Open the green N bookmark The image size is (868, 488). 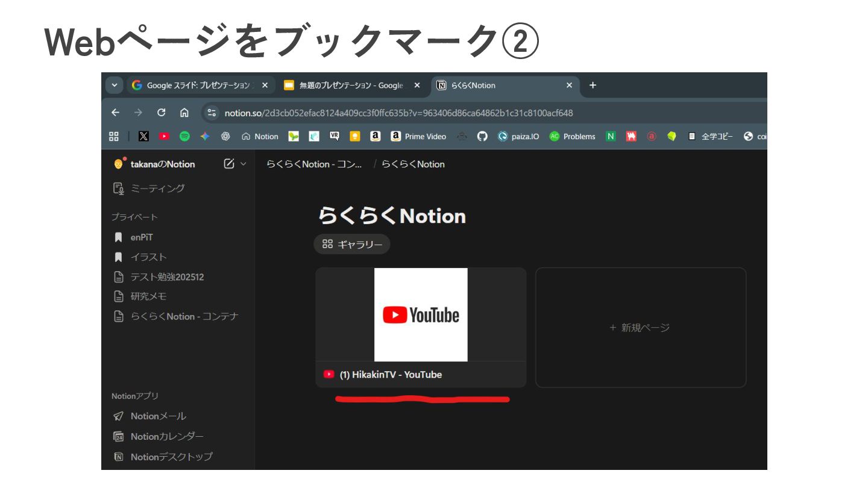coord(611,137)
